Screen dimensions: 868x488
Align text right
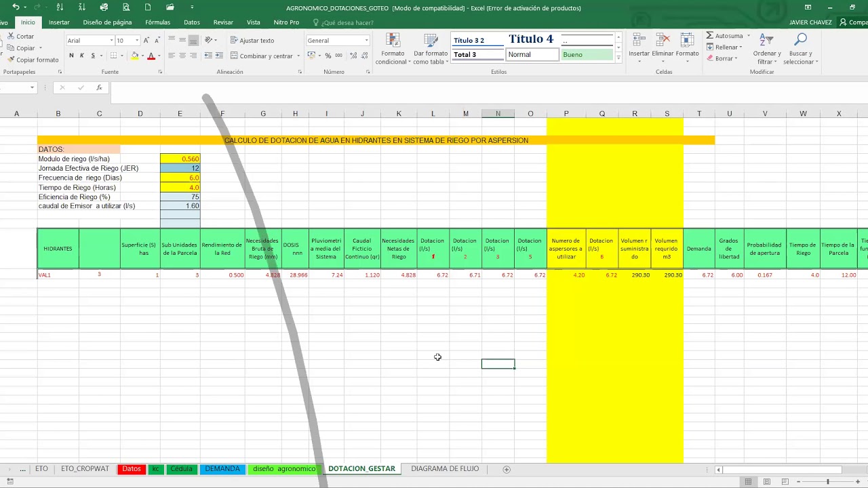193,56
